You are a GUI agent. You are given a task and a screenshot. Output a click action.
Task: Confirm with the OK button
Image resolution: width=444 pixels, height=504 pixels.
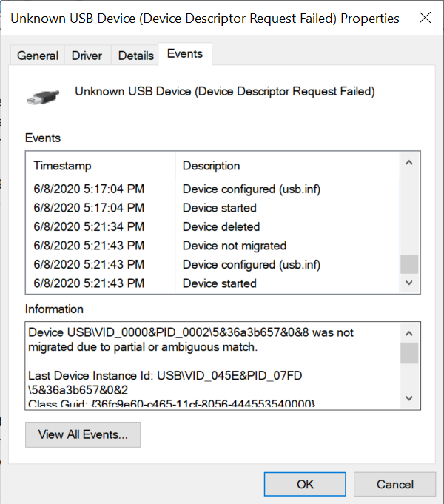305,484
